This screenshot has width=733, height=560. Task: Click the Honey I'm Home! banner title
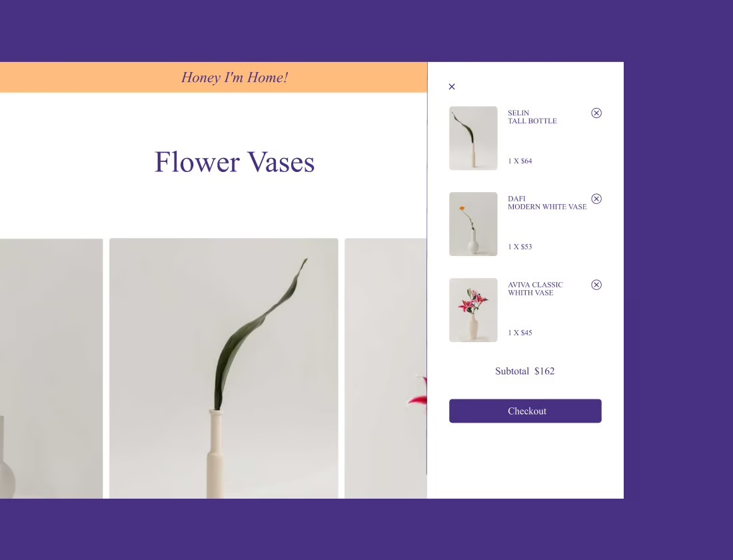click(x=235, y=77)
